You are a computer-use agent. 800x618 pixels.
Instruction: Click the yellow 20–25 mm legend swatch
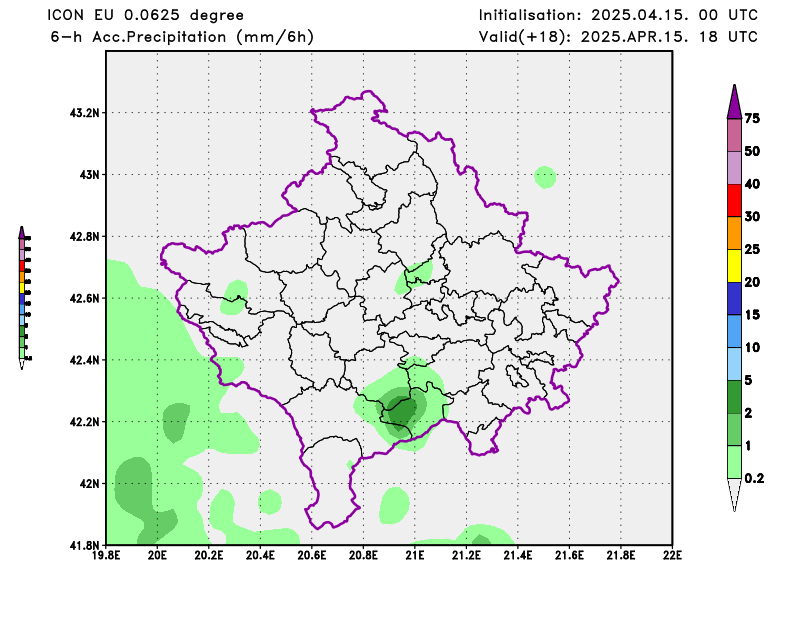(734, 266)
